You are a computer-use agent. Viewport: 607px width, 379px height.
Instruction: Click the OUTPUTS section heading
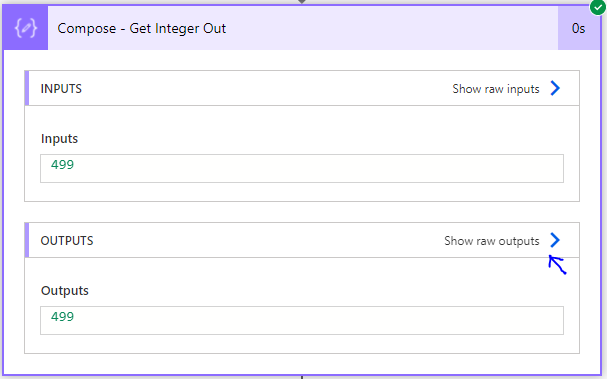click(67, 241)
